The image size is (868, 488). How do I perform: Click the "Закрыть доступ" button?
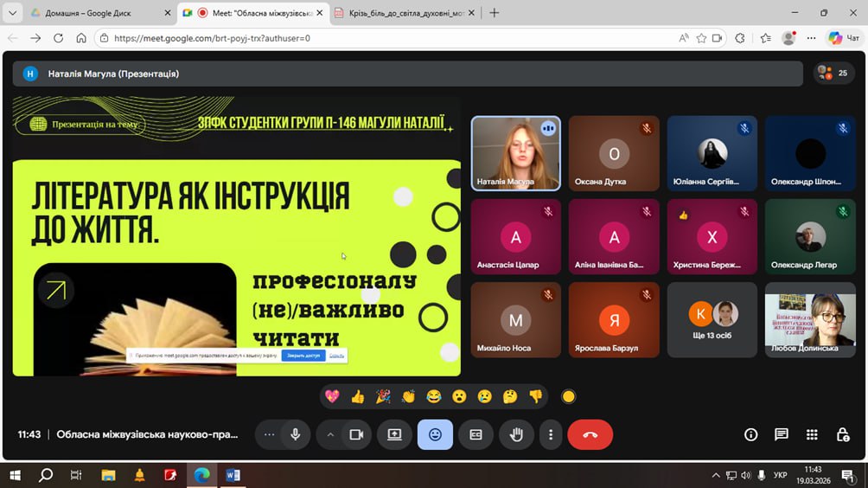303,356
